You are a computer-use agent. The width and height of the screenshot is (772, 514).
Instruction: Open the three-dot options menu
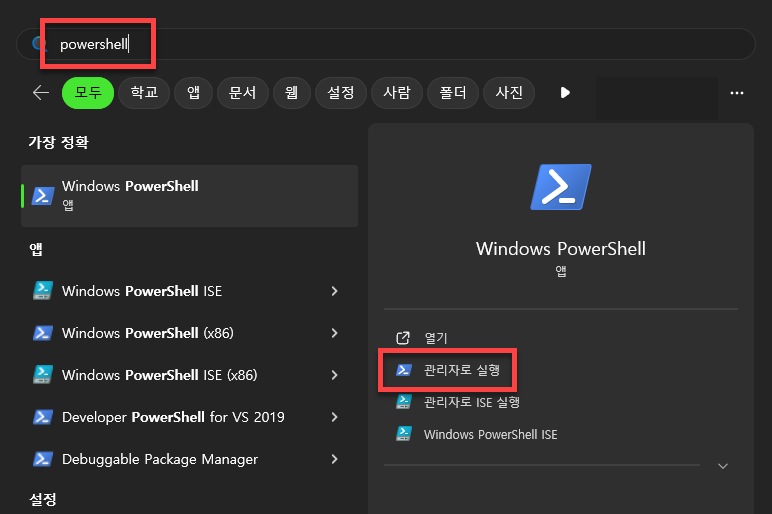tap(737, 93)
